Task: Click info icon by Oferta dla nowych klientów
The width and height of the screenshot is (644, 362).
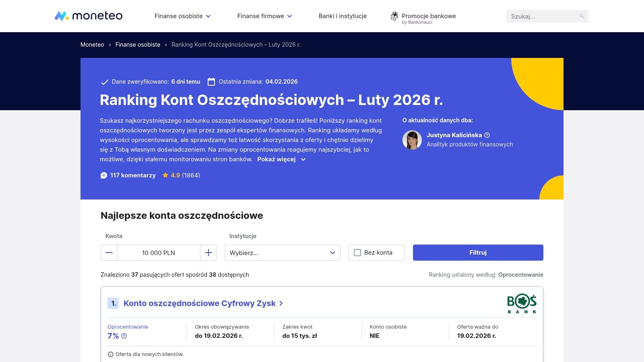Action: 111,354
